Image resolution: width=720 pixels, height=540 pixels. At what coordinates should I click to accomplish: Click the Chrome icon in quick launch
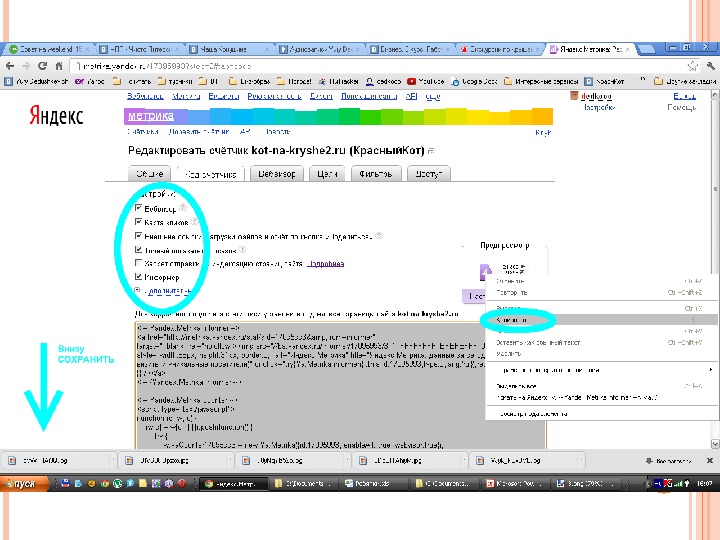[x=104, y=483]
